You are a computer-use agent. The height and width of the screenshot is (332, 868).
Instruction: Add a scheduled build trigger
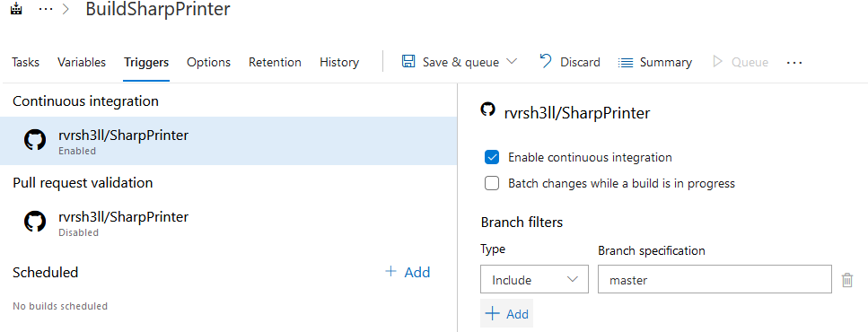coord(408,272)
